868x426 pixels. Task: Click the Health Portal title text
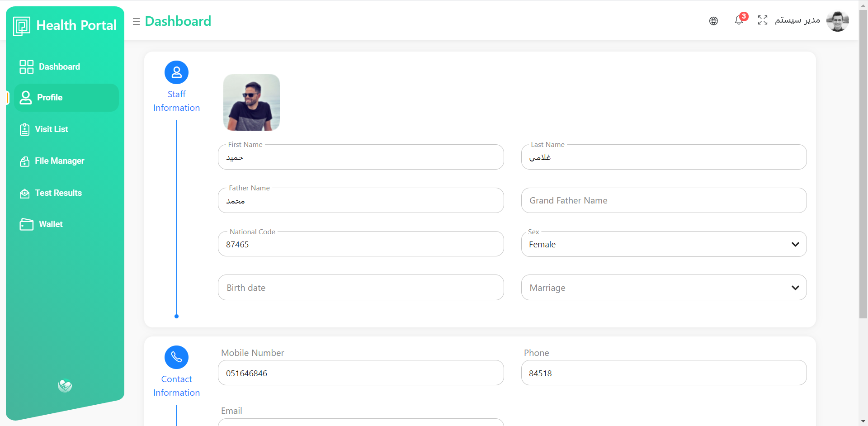(76, 25)
